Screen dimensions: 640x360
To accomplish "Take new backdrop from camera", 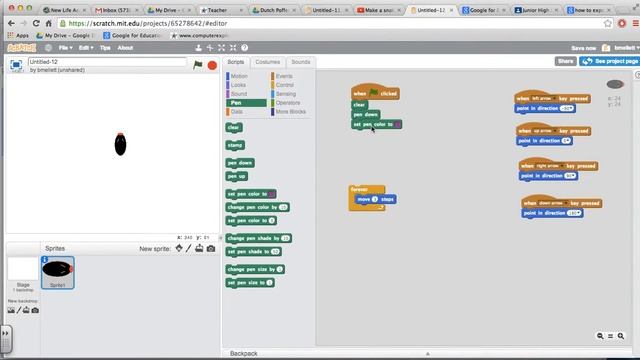I will pyautogui.click(x=35, y=310).
